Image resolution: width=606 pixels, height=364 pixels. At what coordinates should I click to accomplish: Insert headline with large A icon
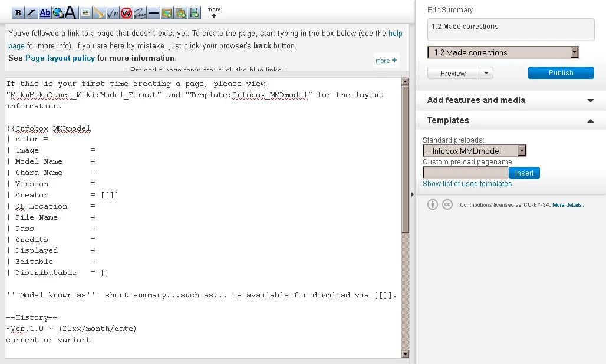71,12
